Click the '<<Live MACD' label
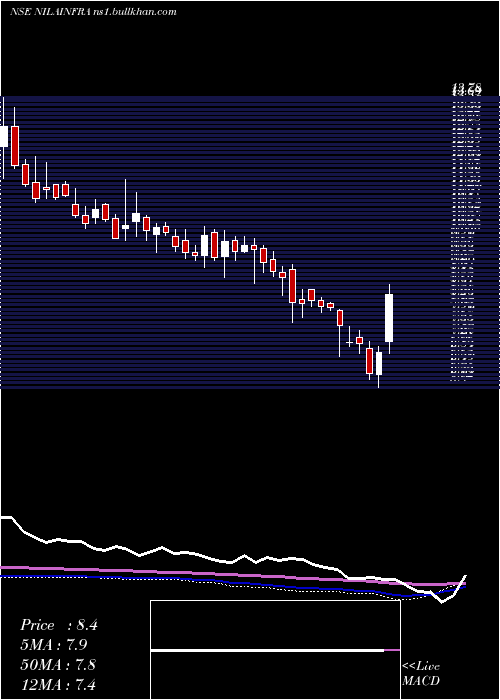This screenshot has height=700, width=500. tap(421, 674)
